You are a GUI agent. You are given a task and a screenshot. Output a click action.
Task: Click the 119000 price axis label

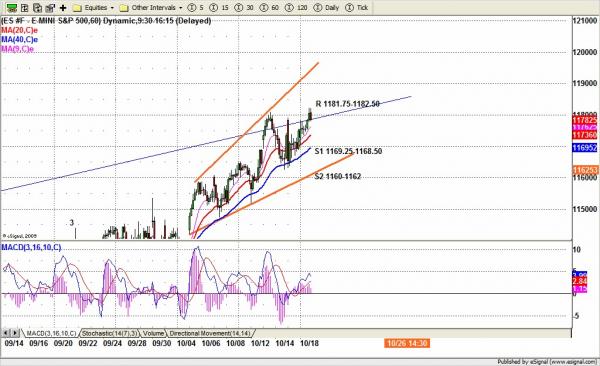(585, 83)
